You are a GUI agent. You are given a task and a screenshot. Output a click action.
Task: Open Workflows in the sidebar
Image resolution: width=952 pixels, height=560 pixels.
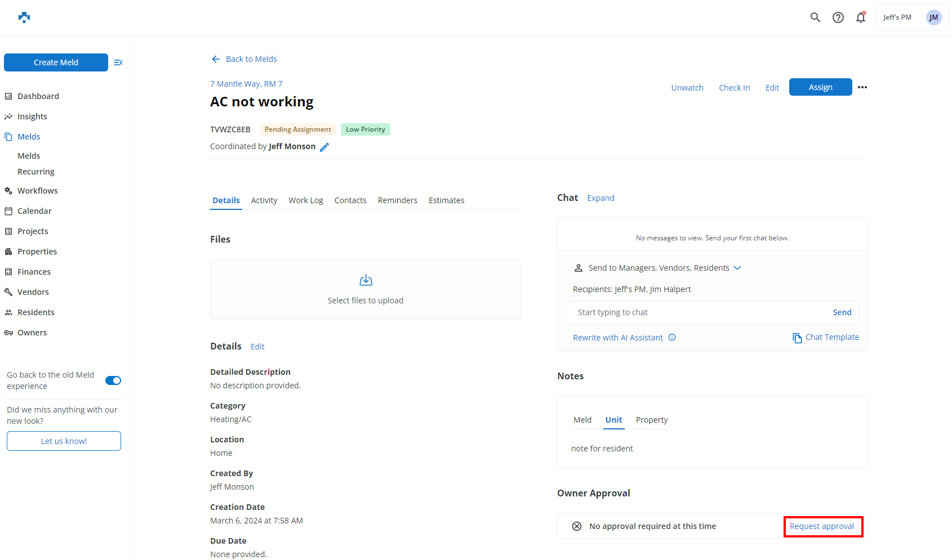[x=37, y=191]
